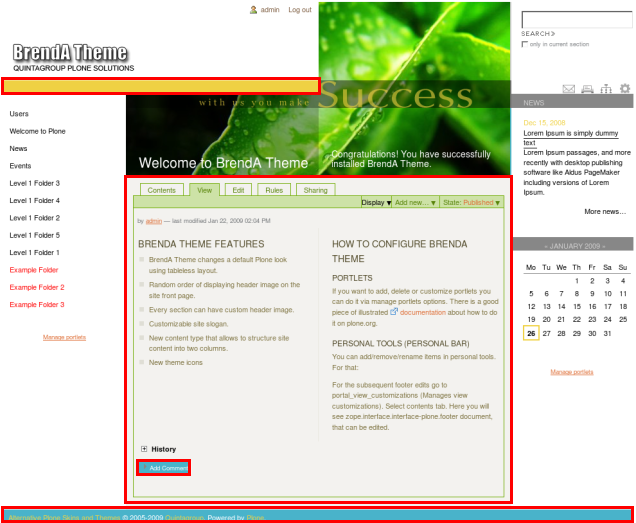Select highlighted day 26 in calendar
Screen dimensions: 636x523
[531, 333]
